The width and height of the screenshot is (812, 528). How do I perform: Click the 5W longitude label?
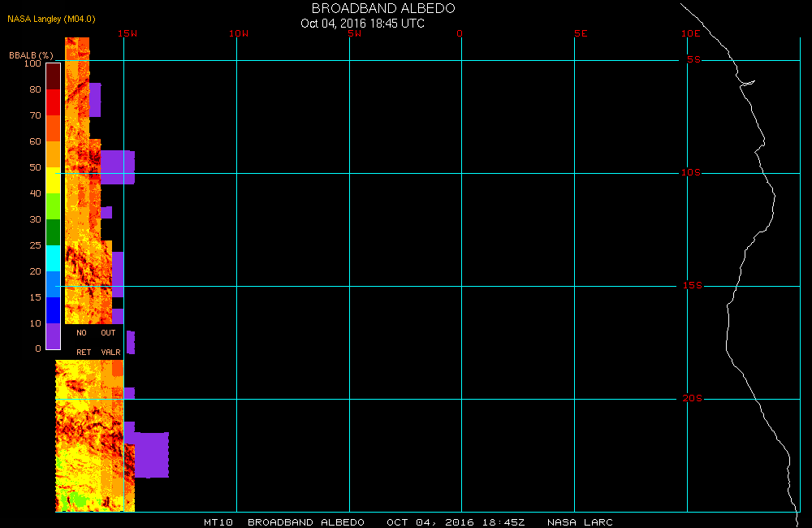pyautogui.click(x=355, y=33)
